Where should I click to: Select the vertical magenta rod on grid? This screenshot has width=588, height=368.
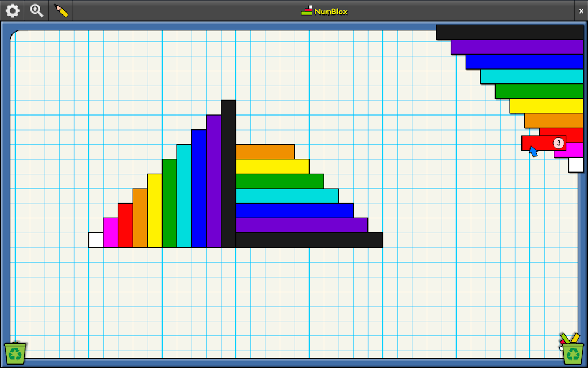pos(111,232)
